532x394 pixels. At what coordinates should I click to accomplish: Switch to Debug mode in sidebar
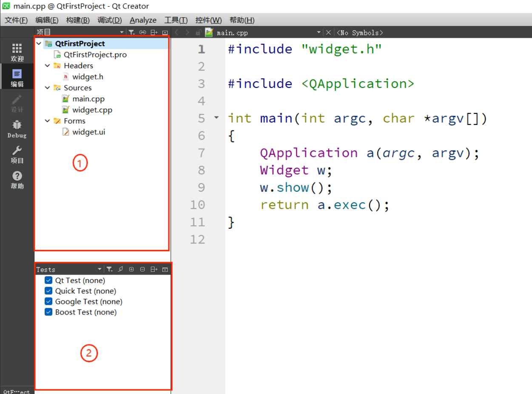pos(17,129)
